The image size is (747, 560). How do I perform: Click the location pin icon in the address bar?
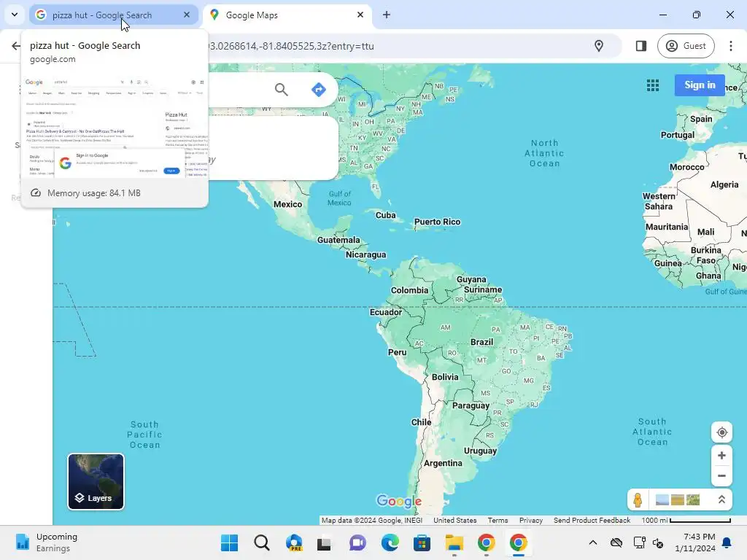coord(599,46)
